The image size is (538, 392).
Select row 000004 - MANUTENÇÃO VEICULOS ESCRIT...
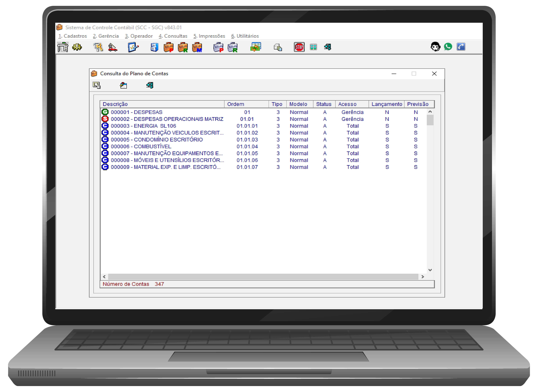tap(263, 133)
